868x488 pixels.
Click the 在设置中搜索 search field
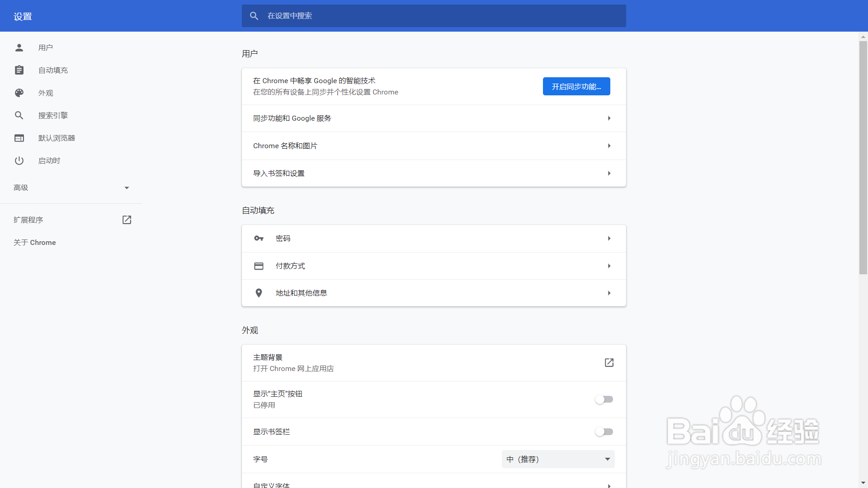coord(434,16)
